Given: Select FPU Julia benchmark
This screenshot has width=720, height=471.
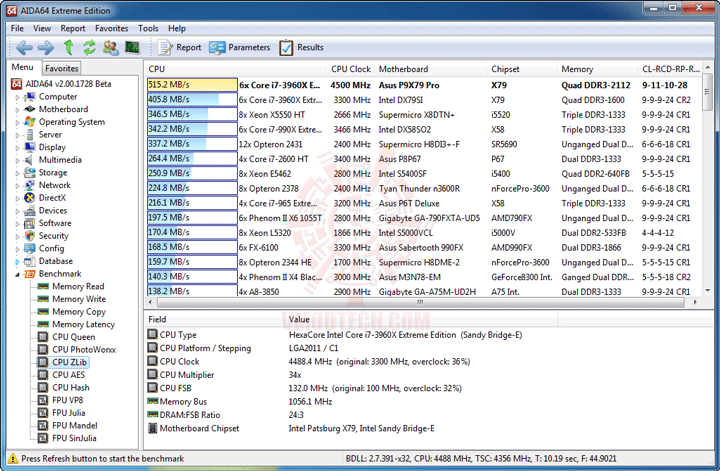Looking at the screenshot, I should tap(68, 413).
